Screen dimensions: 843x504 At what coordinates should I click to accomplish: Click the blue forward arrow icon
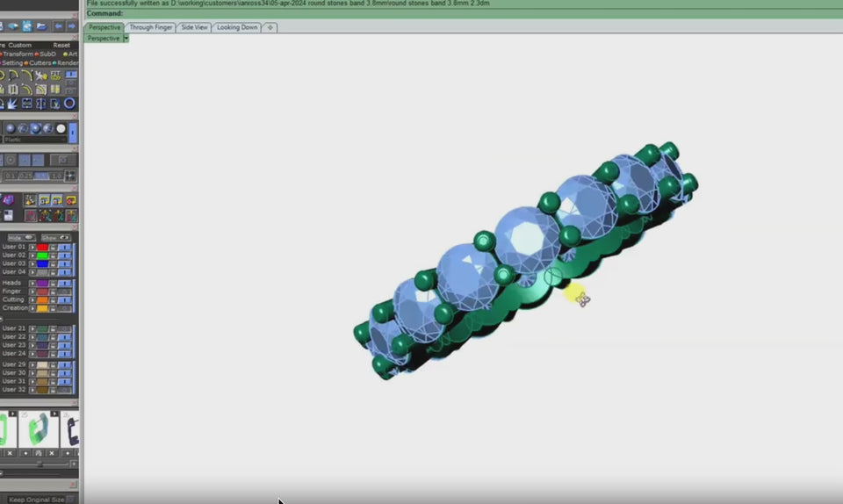(70, 26)
